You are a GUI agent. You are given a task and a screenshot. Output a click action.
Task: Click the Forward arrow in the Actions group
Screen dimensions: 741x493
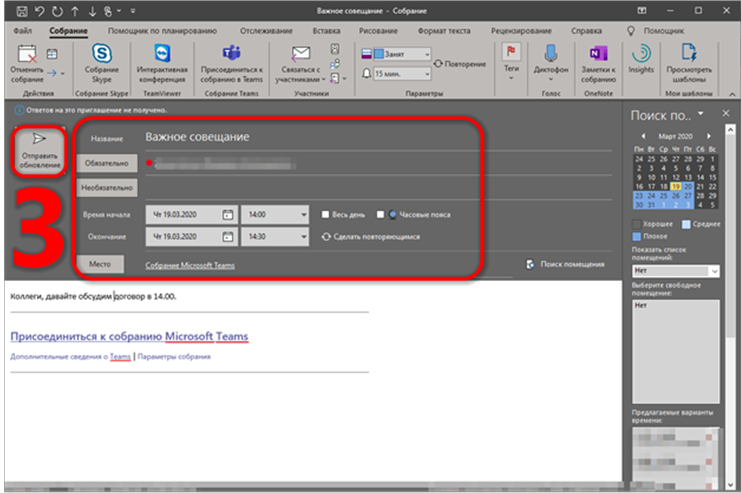52,73
